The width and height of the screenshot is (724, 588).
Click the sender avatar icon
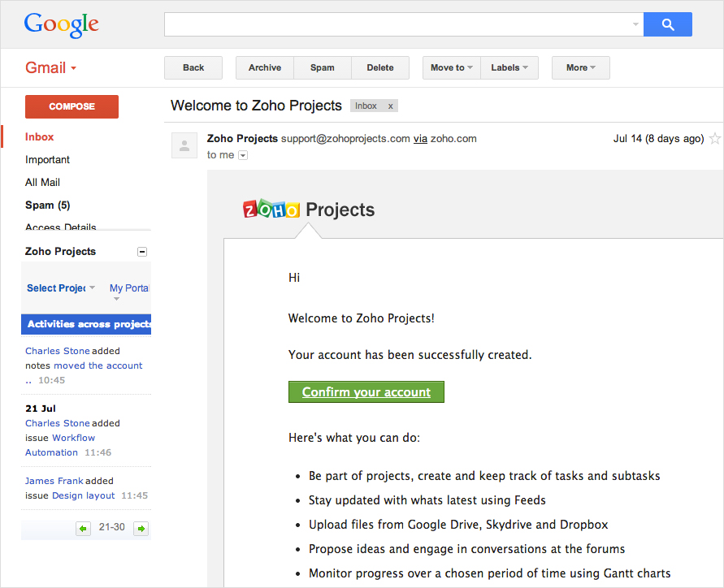(184, 146)
